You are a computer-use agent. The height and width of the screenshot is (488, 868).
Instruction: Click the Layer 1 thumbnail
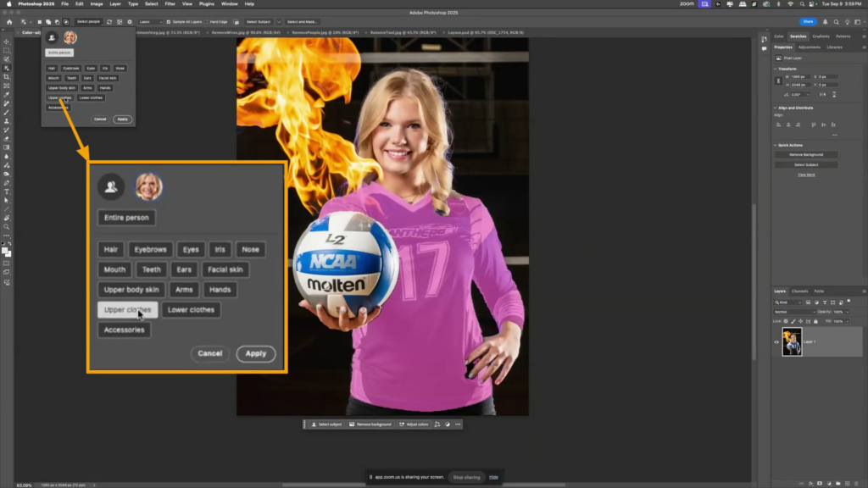pyautogui.click(x=792, y=342)
